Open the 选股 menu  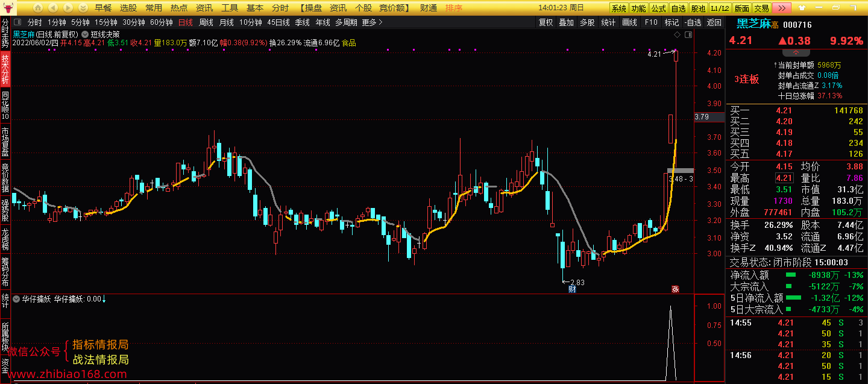pos(128,8)
